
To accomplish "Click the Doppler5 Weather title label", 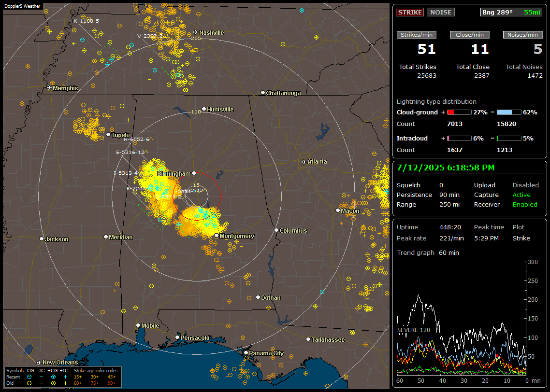I will 22,6.
